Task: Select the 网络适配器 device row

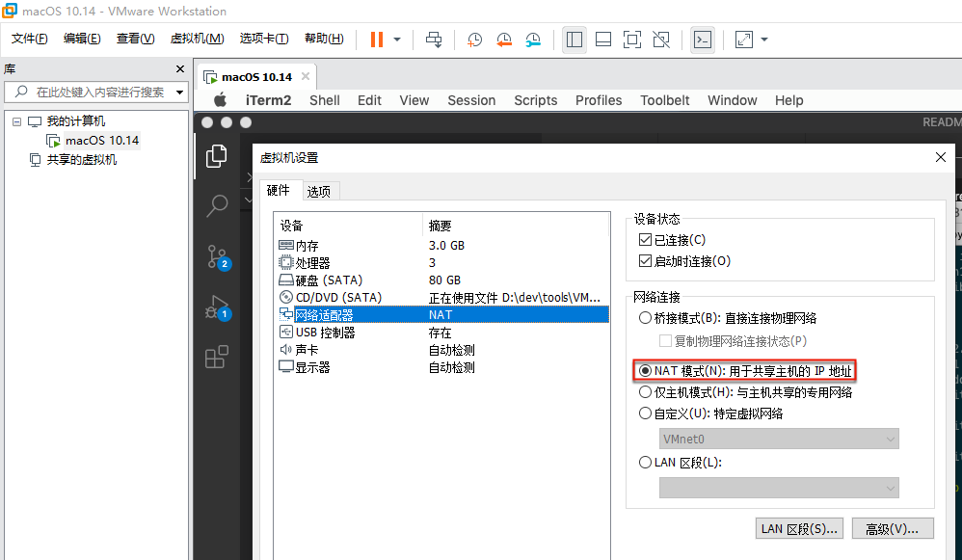Action: pos(441,314)
